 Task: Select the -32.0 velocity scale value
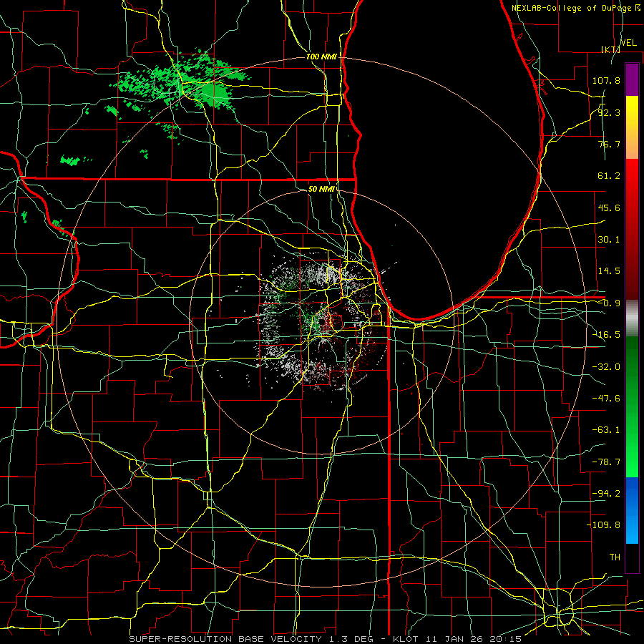click(x=606, y=367)
